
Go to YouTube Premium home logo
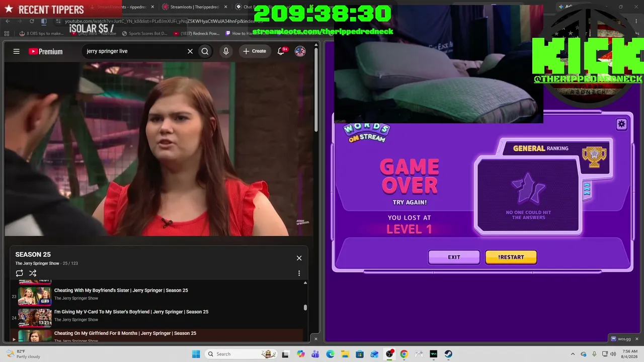click(x=45, y=51)
